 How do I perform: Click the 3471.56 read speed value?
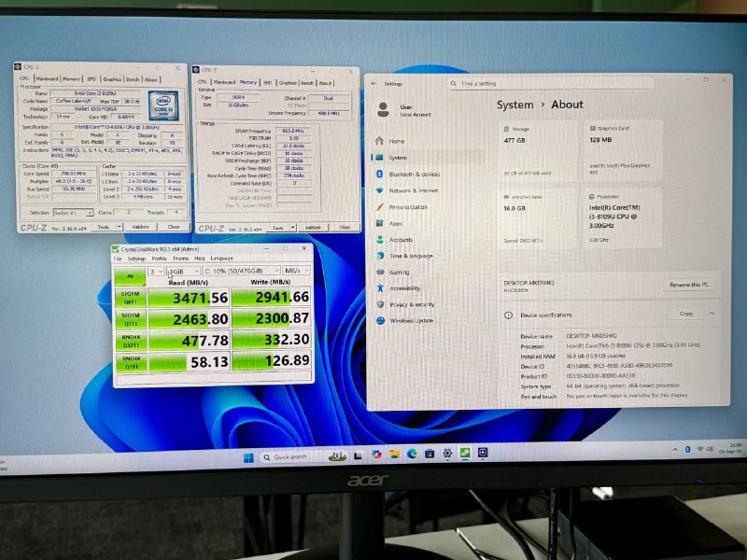(189, 298)
